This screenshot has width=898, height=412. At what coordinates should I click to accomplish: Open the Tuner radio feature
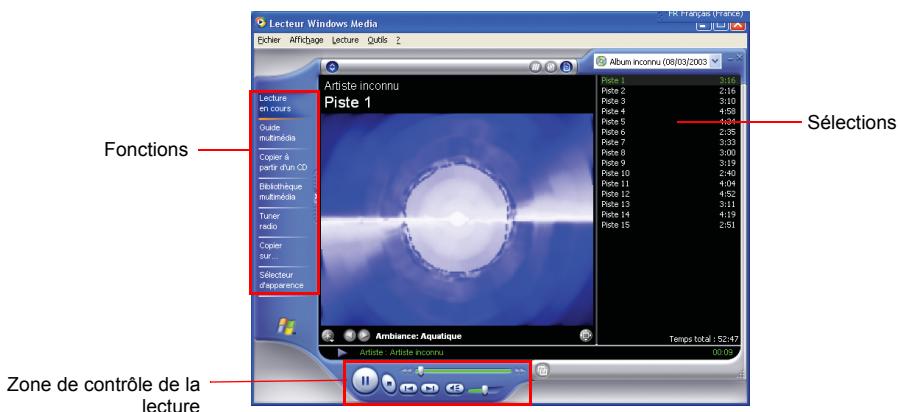click(271, 220)
